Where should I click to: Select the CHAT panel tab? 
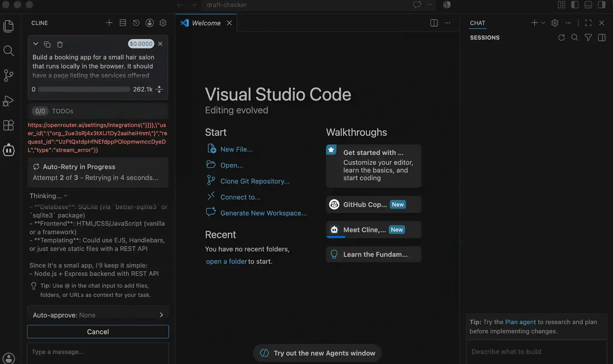click(477, 23)
